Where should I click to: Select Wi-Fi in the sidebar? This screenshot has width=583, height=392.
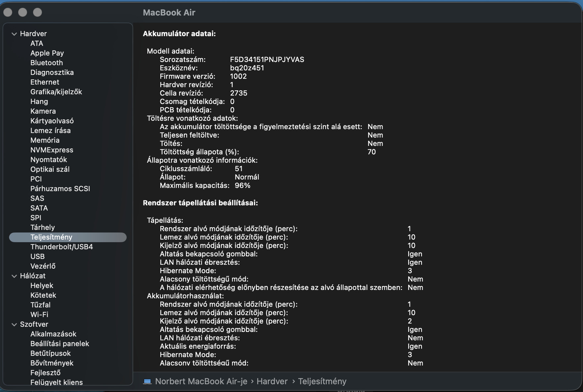39,314
